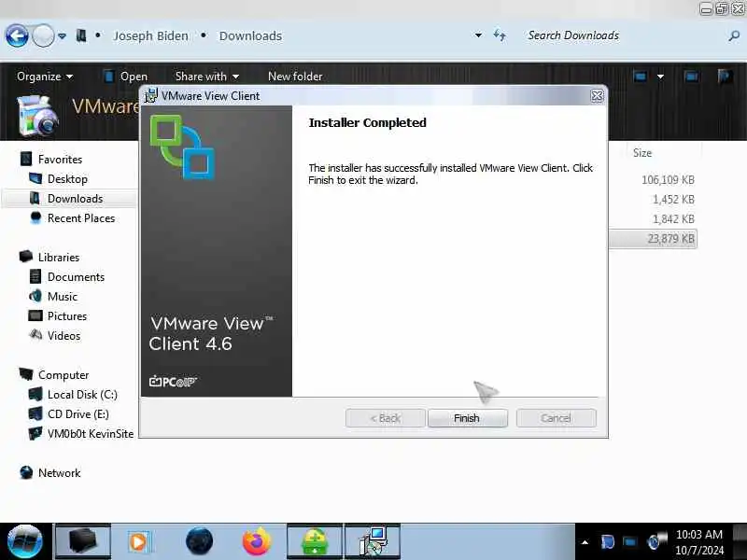Image resolution: width=747 pixels, height=560 pixels.
Task: Switch to the VMware installer taskbar button
Action: (x=372, y=541)
